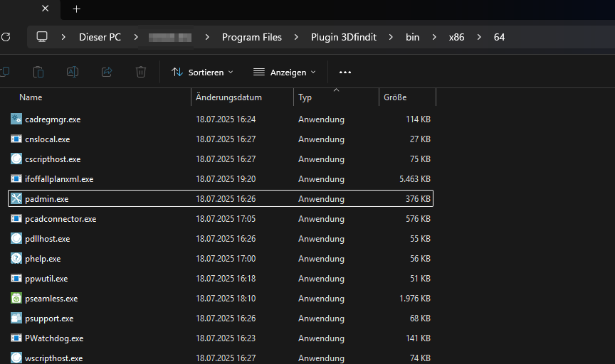Click the cnslocal.exe file icon

click(16, 139)
